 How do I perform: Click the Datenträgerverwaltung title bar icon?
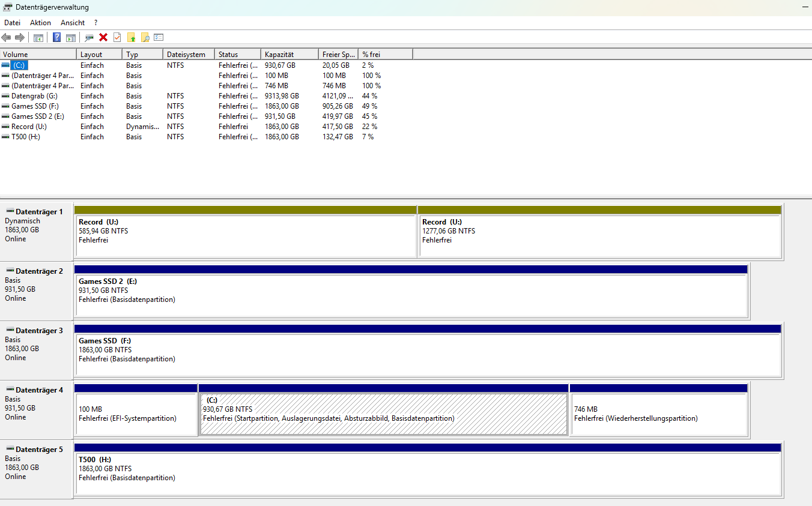click(x=7, y=7)
